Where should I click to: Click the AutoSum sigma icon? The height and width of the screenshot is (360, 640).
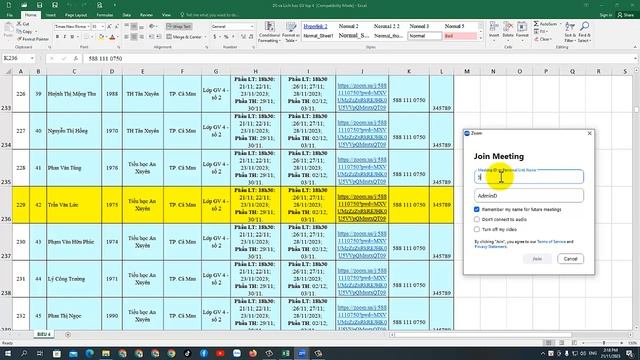pyautogui.click(x=536, y=24)
